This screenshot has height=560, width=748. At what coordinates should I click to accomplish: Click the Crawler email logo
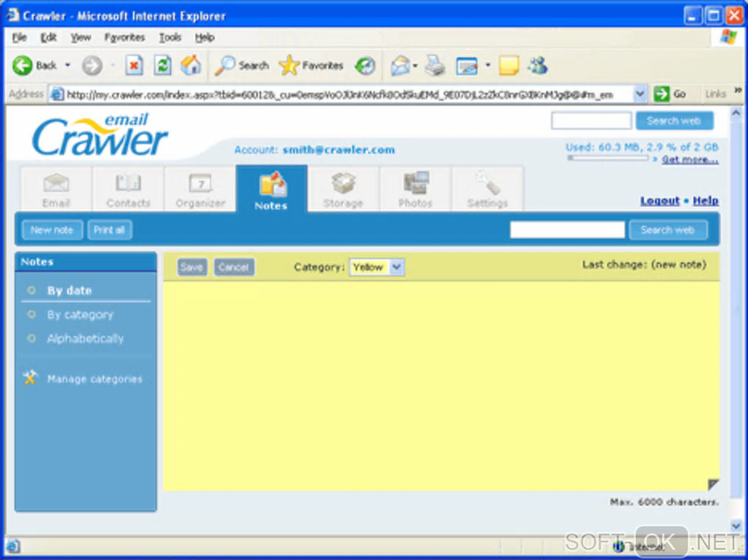(x=100, y=135)
